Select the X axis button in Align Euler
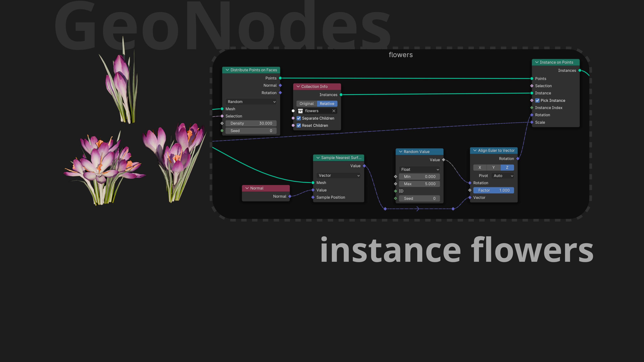 pos(480,168)
